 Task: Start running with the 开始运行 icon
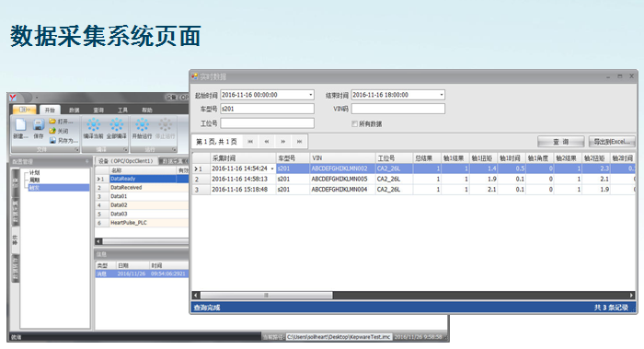[142, 124]
